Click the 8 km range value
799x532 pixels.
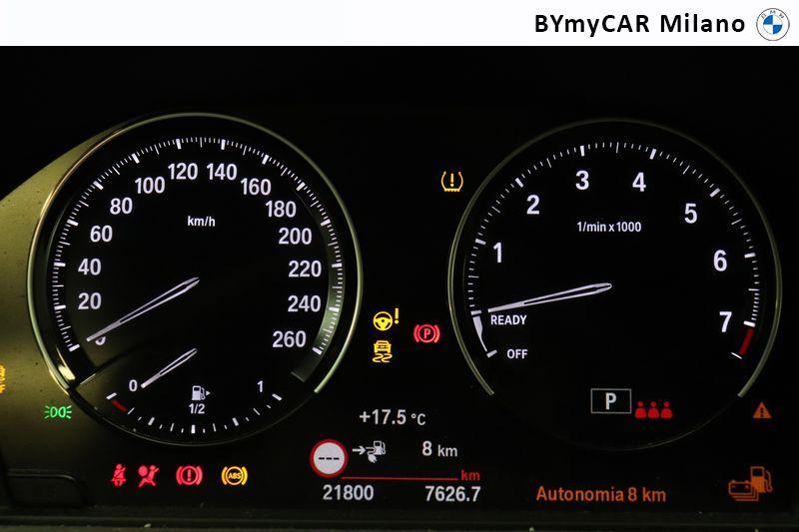439,449
